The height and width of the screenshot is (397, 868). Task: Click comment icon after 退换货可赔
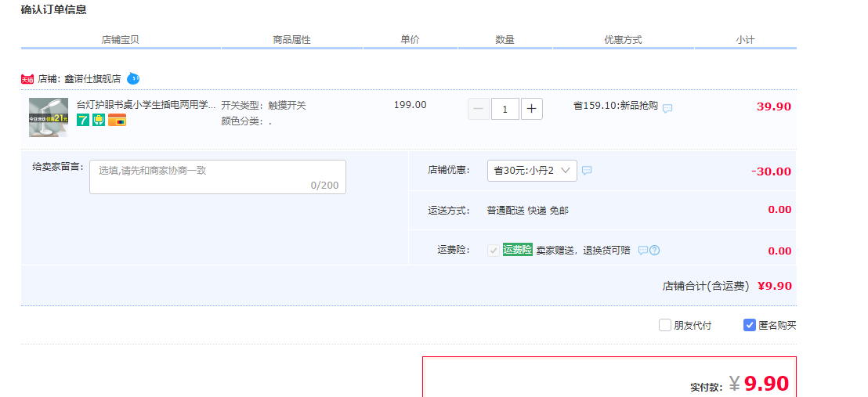point(642,251)
